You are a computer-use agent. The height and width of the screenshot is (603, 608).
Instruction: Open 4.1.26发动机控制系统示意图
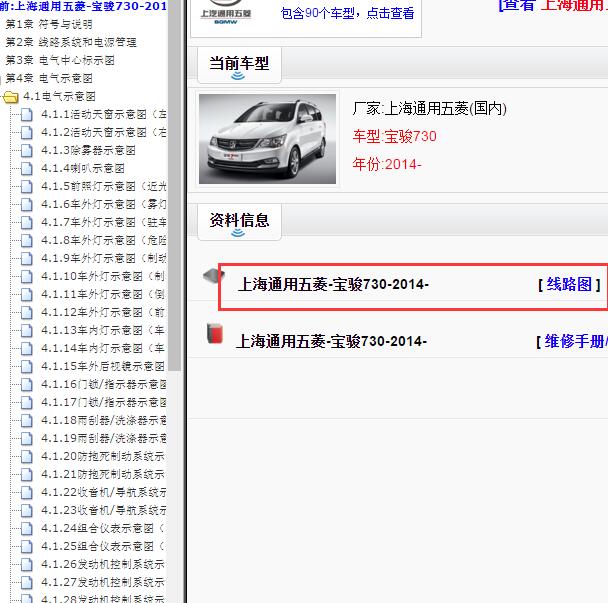pyautogui.click(x=103, y=564)
